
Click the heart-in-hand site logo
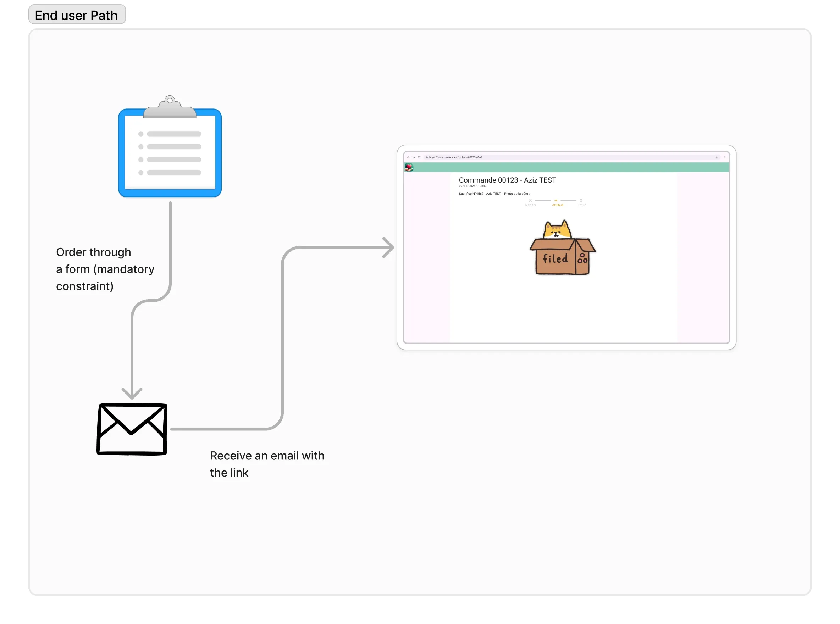pyautogui.click(x=409, y=167)
